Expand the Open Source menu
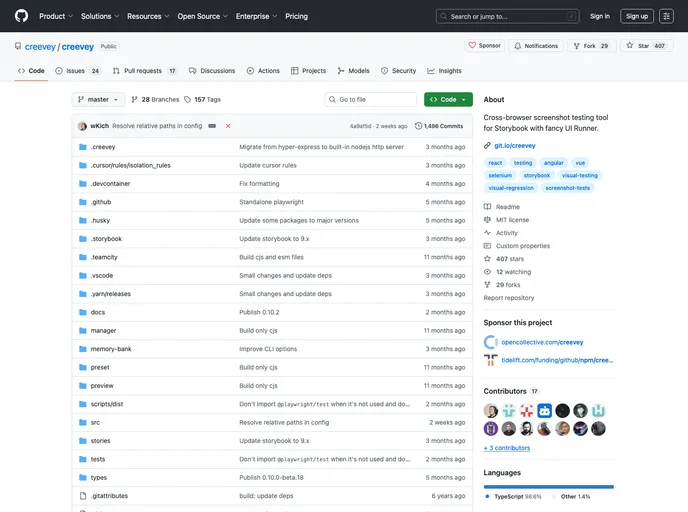The width and height of the screenshot is (688, 512). coord(202,16)
